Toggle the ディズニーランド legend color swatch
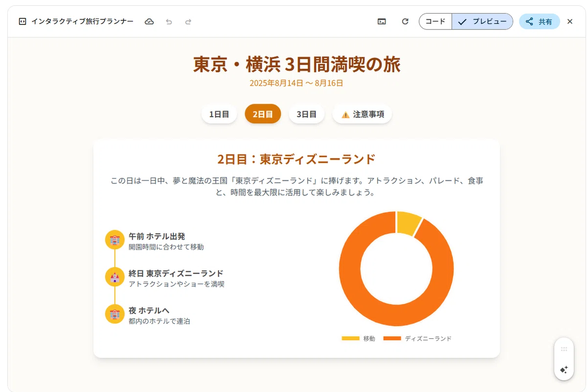 click(x=392, y=338)
